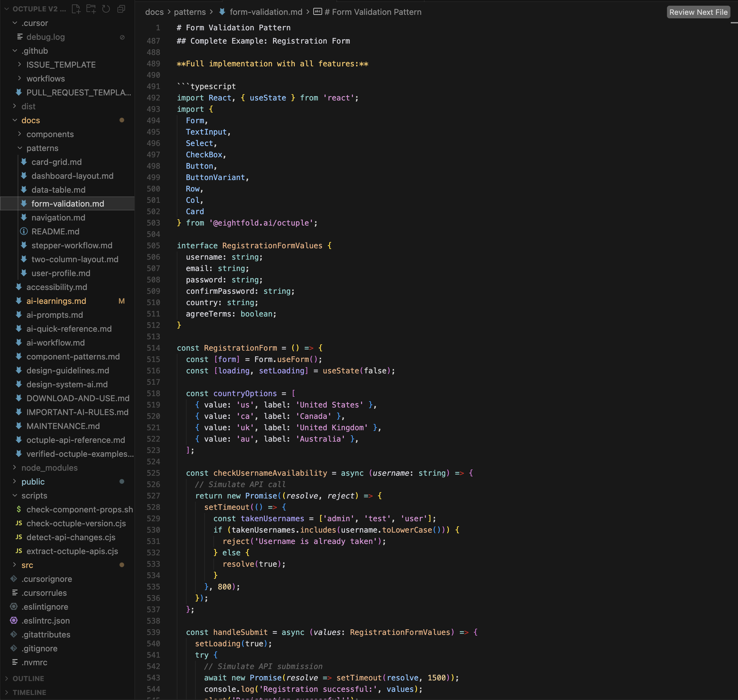Collapse all folders in explorer

(121, 9)
